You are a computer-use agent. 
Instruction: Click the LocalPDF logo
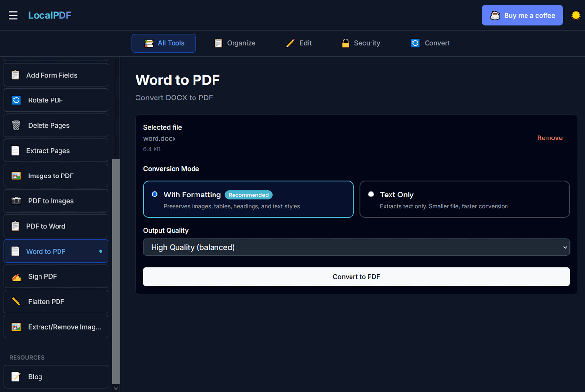[50, 15]
